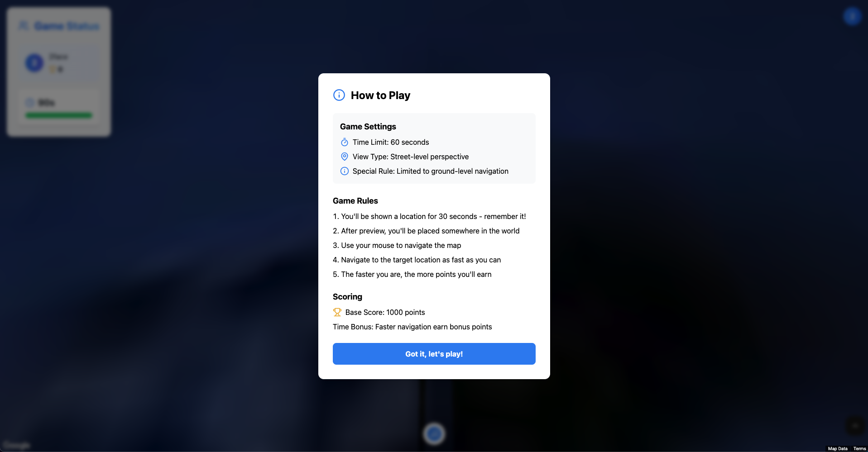The height and width of the screenshot is (452, 868).
Task: Click the blurred help button in top-right corner
Action: pos(852,17)
